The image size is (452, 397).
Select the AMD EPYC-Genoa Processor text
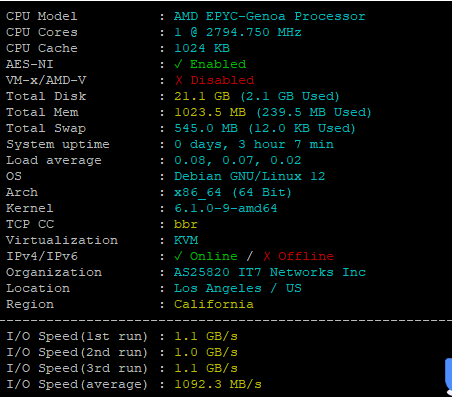270,16
